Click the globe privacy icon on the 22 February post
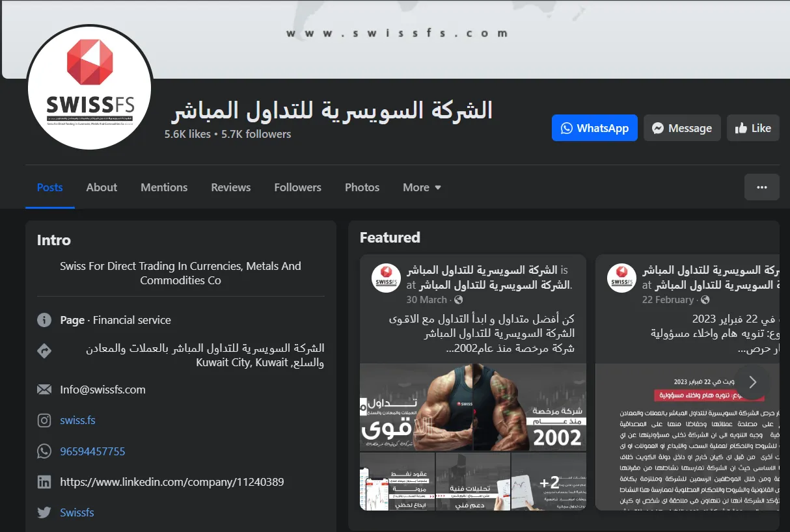 [705, 300]
